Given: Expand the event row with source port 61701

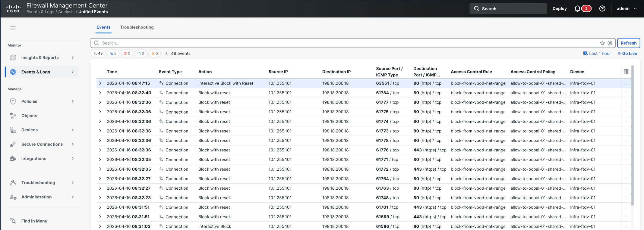Looking at the screenshot, I should coord(100,207).
